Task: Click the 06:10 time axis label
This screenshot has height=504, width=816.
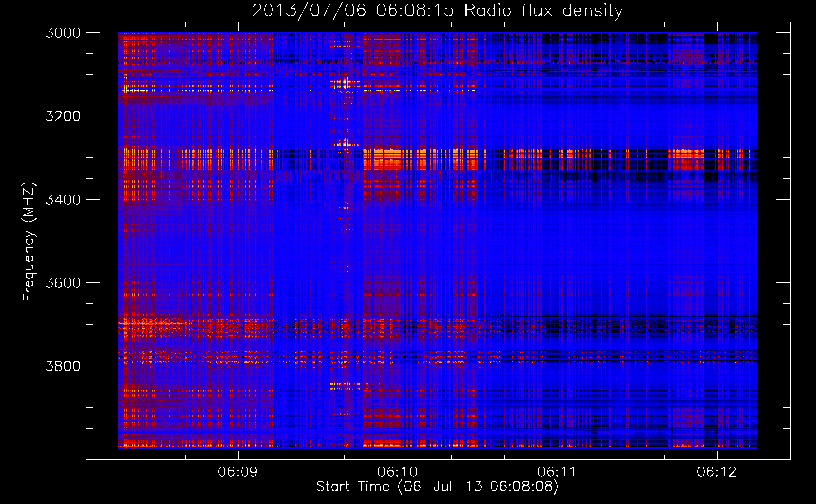Action: [397, 472]
